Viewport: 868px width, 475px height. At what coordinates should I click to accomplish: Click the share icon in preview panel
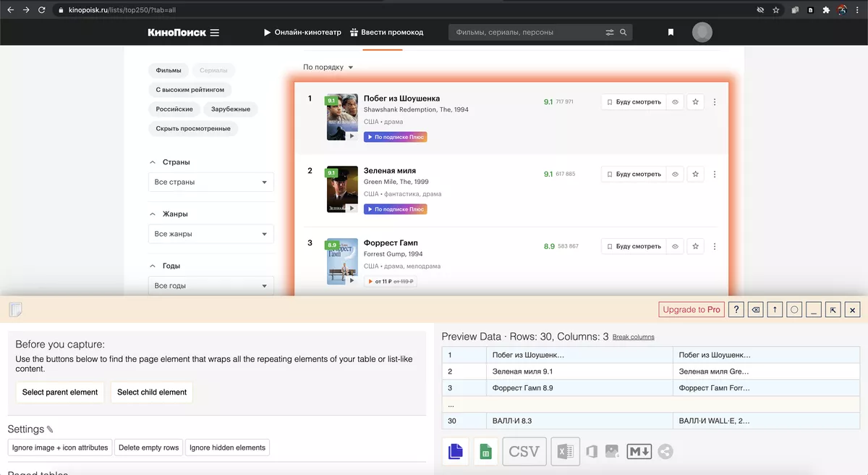(x=665, y=452)
